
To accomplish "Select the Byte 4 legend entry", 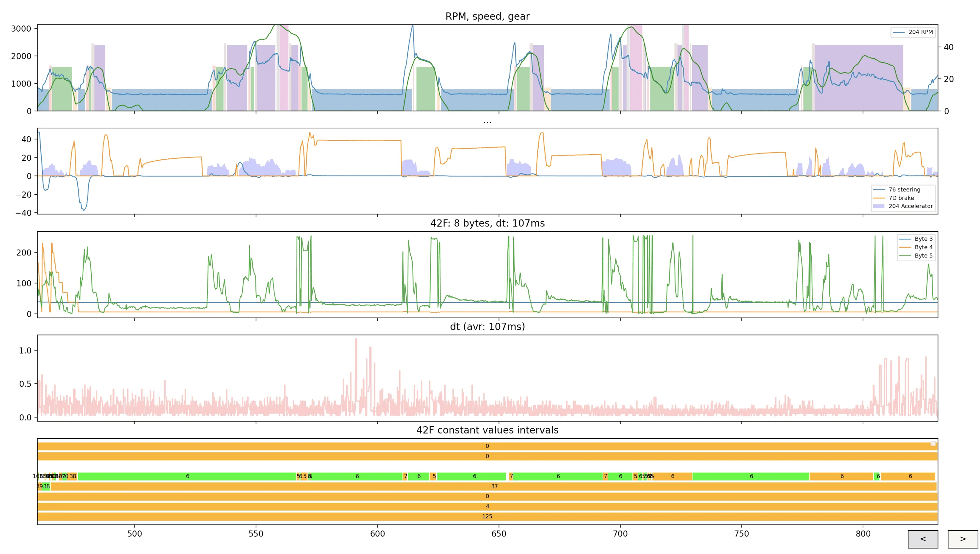I will (916, 247).
